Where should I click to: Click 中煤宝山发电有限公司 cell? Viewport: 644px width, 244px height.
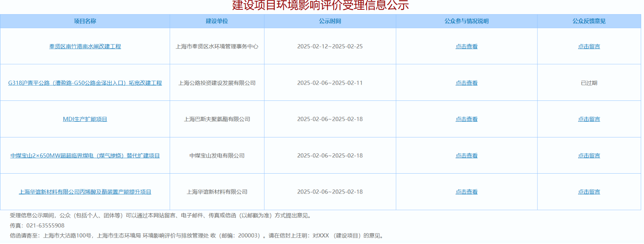217,156
